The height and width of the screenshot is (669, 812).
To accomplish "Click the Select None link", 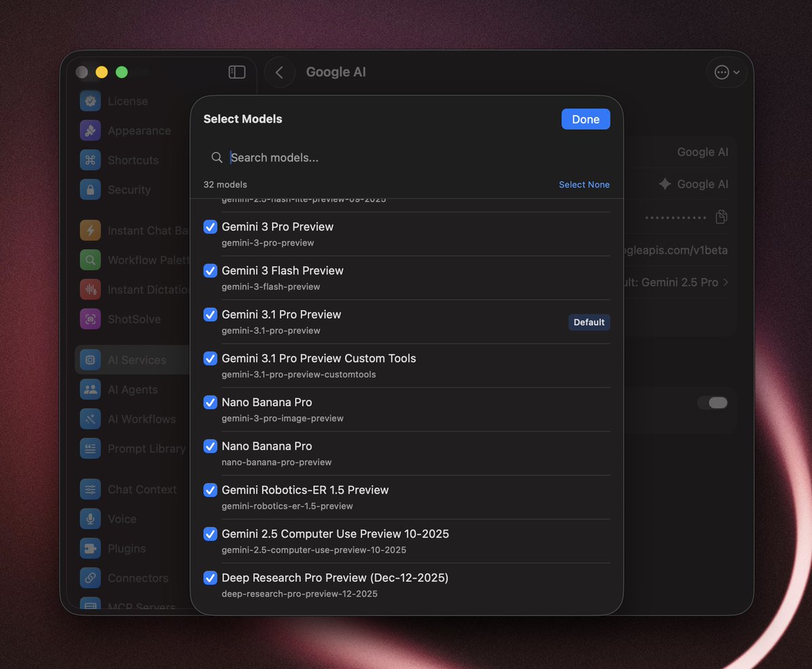I will click(584, 185).
